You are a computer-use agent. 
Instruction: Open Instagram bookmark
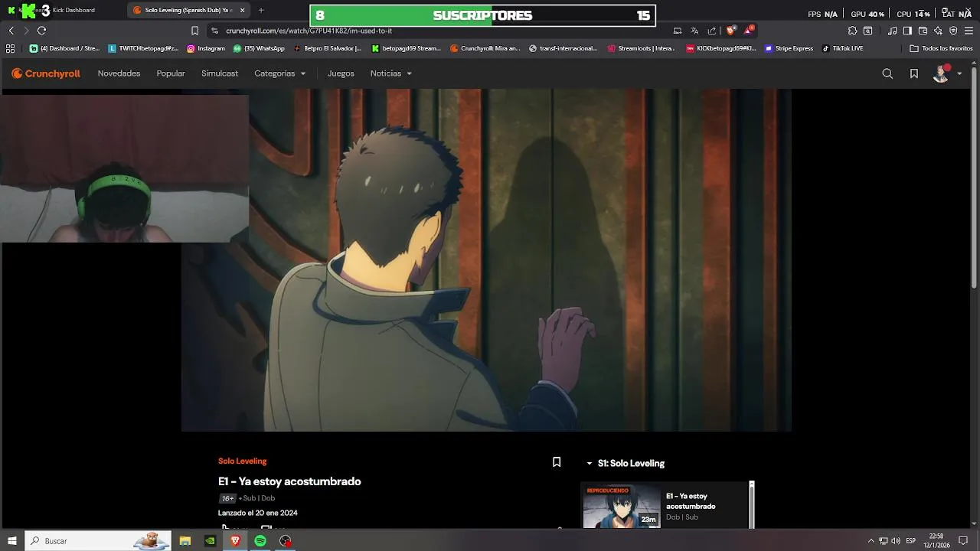(206, 48)
